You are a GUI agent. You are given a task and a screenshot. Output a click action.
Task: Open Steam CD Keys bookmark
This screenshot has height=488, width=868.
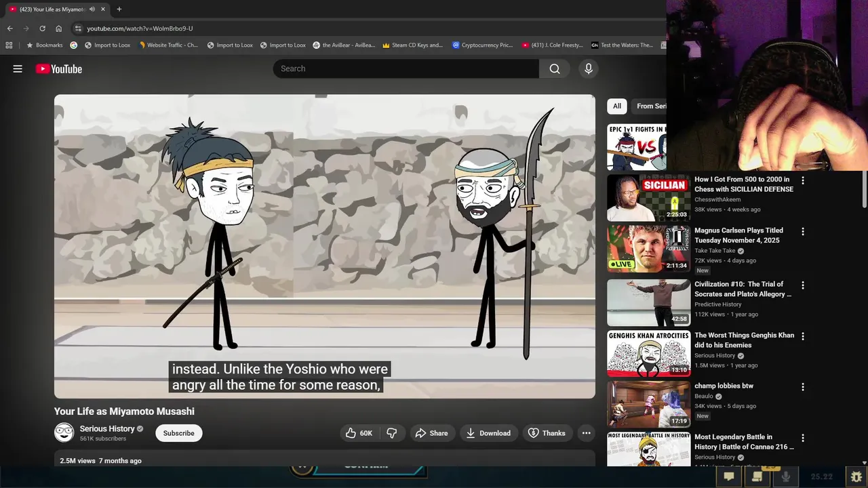tap(412, 45)
